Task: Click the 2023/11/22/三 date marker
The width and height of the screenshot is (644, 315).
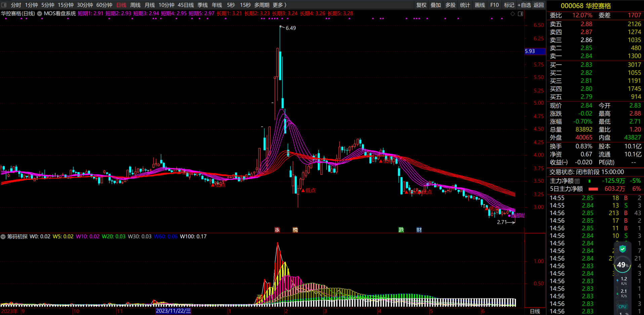Action: point(173,311)
